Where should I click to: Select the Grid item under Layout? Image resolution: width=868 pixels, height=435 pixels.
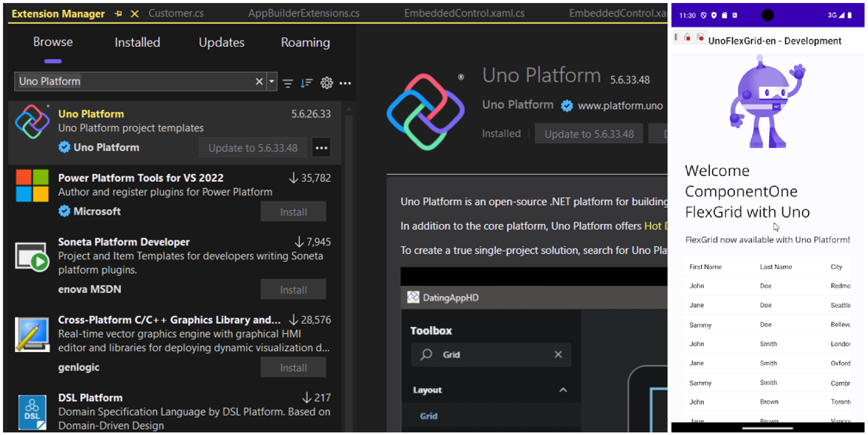[x=428, y=416]
